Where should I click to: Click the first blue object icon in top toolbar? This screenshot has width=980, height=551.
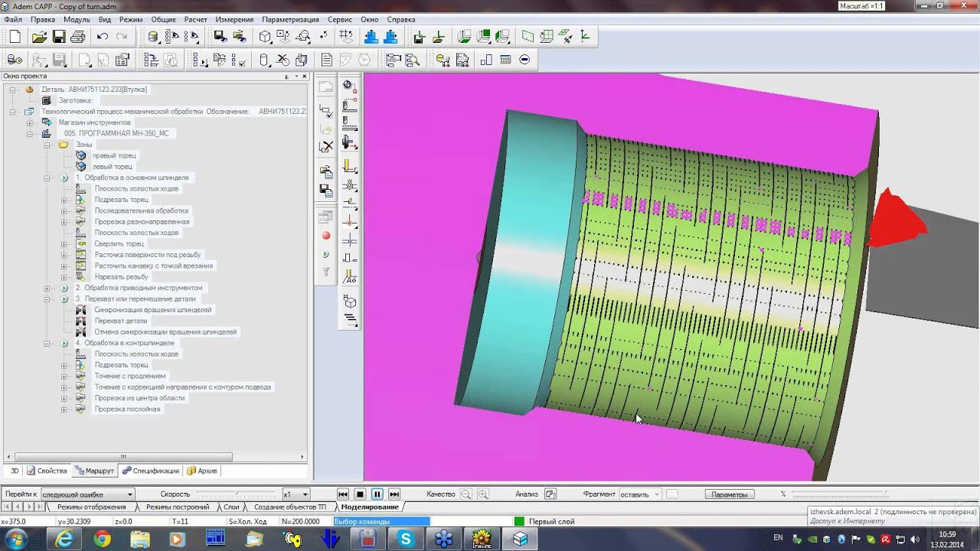[x=371, y=36]
